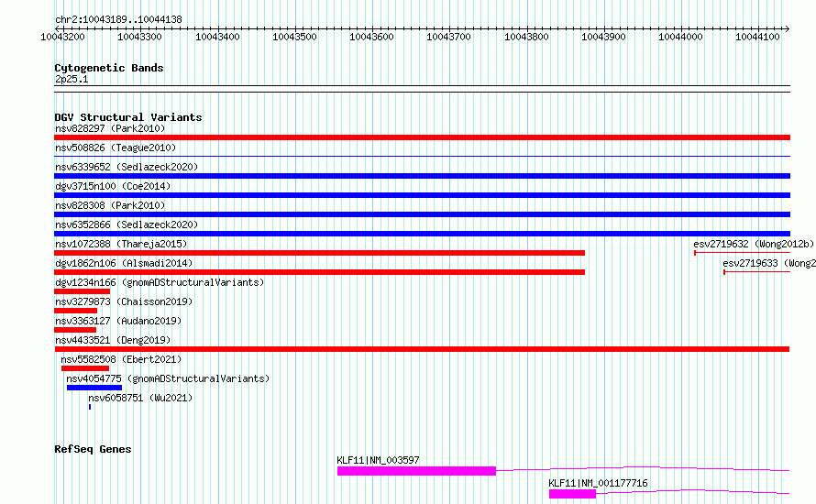Click the blue bar under nsv828308
Image resolution: width=816 pixels, height=504 pixels.
click(422, 214)
